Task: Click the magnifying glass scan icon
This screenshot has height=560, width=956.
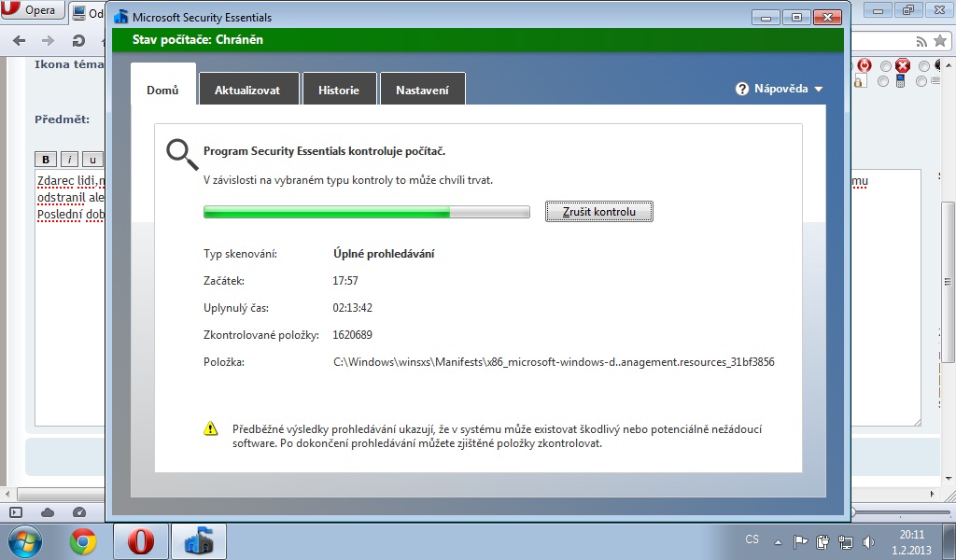Action: [x=182, y=155]
